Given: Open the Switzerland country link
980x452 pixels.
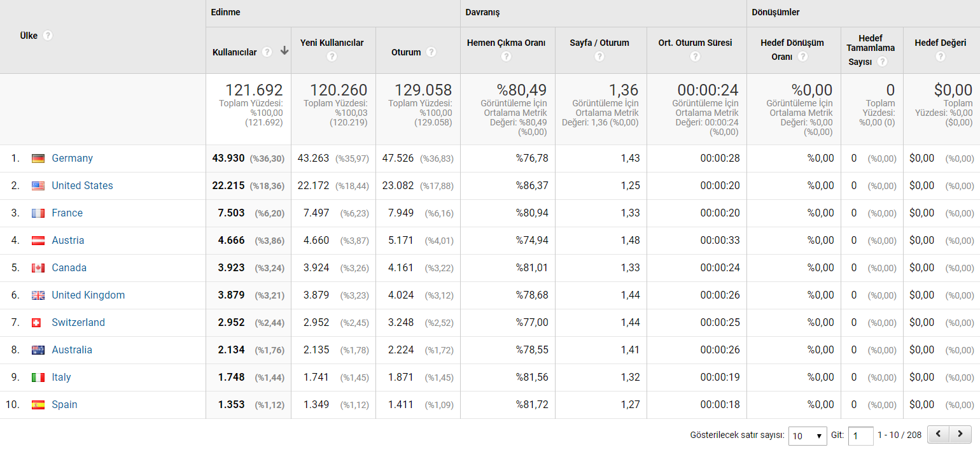Looking at the screenshot, I should pyautogui.click(x=78, y=323).
